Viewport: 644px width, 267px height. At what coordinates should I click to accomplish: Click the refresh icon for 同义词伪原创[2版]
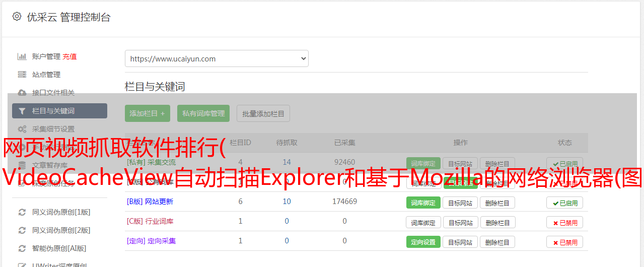22,230
